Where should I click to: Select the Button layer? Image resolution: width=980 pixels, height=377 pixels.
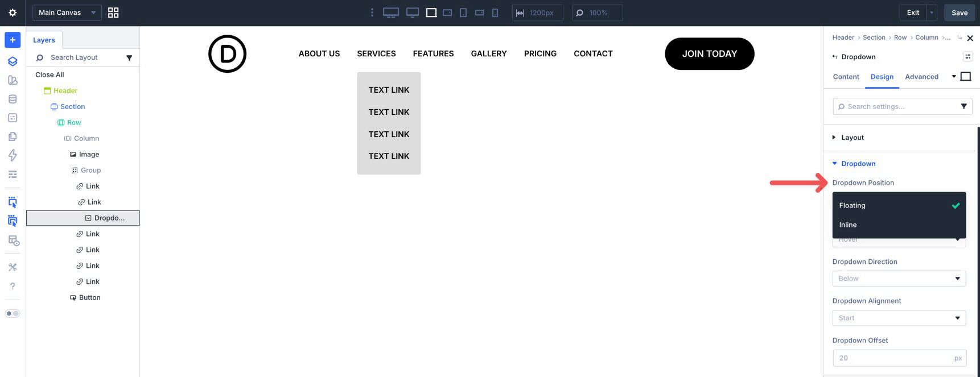(89, 297)
